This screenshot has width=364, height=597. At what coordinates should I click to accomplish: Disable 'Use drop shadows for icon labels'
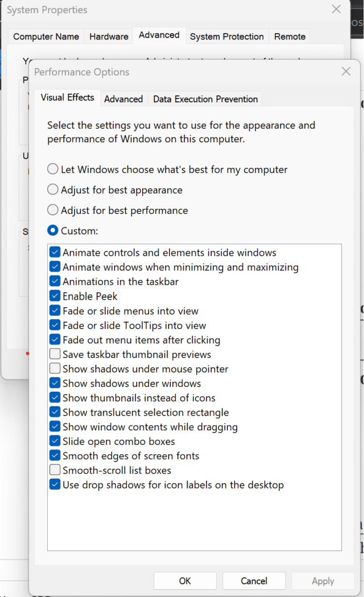[55, 484]
